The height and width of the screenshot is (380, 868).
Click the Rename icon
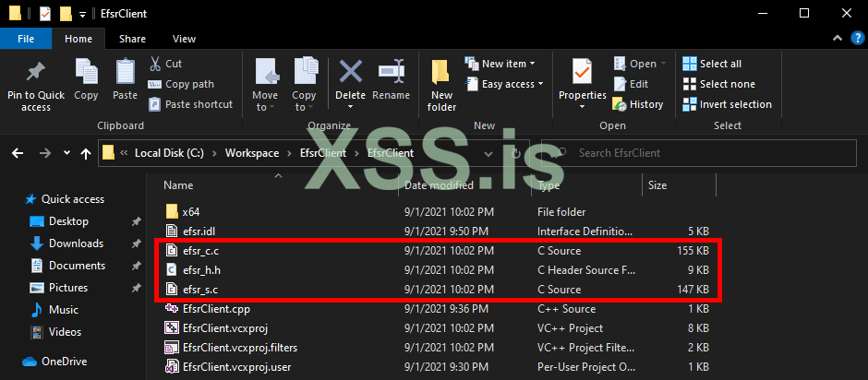click(391, 71)
